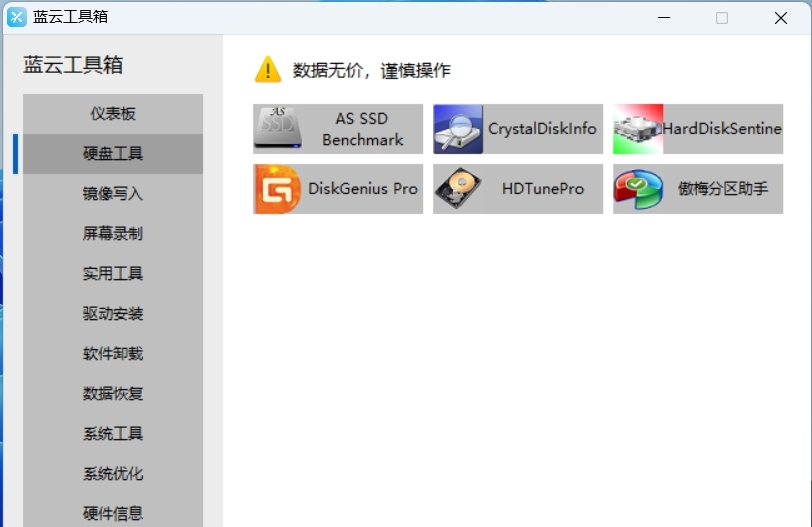Click the 数据无价，谨慎操作 warning text

(x=372, y=70)
